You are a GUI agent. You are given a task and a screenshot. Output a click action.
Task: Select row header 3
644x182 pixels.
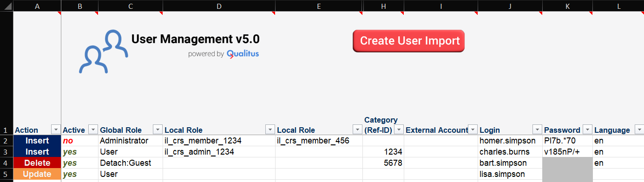point(6,152)
